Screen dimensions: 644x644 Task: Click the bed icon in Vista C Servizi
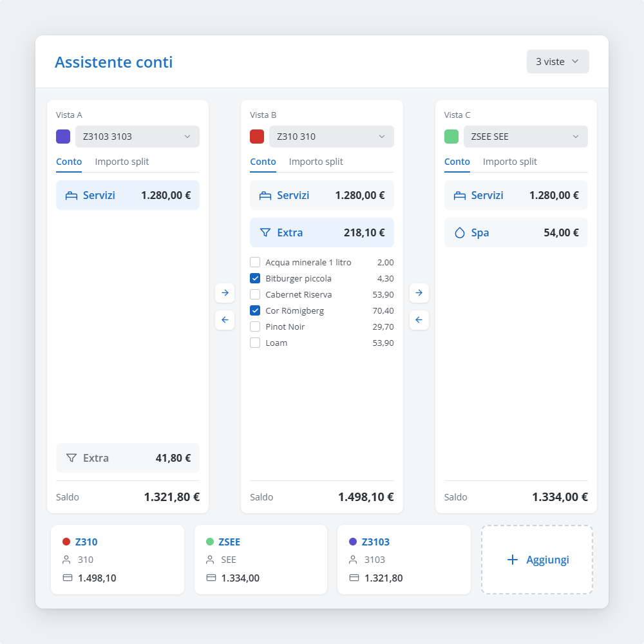point(460,196)
